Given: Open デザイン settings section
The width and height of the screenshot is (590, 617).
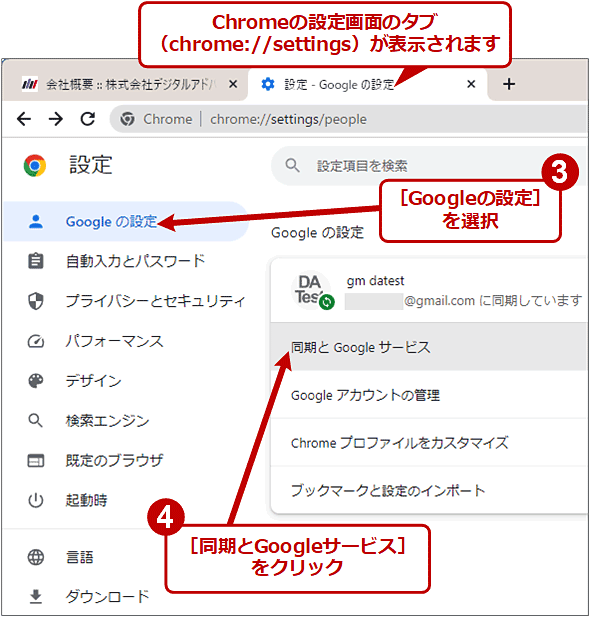Looking at the screenshot, I should pyautogui.click(x=126, y=381).
